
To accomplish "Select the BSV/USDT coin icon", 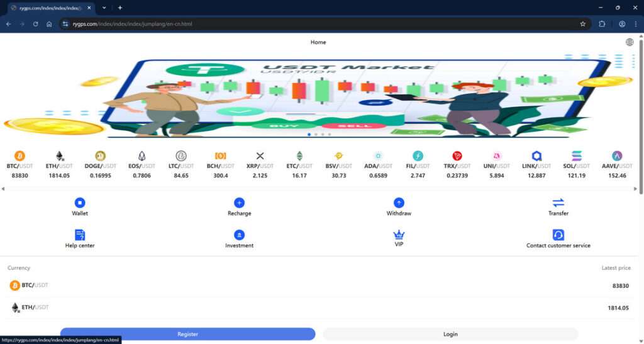I will (x=339, y=156).
